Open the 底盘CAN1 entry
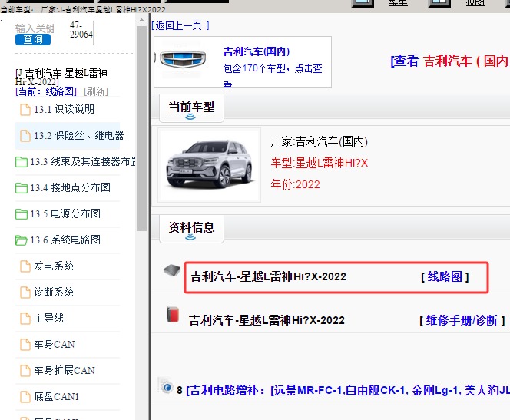Screen dimensions: 510x420 56,397
